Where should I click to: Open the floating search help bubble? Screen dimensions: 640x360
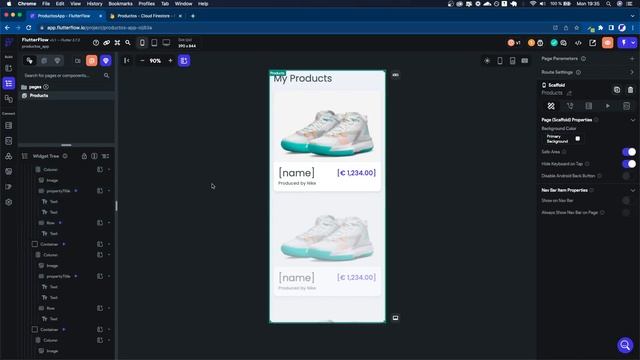(625, 345)
